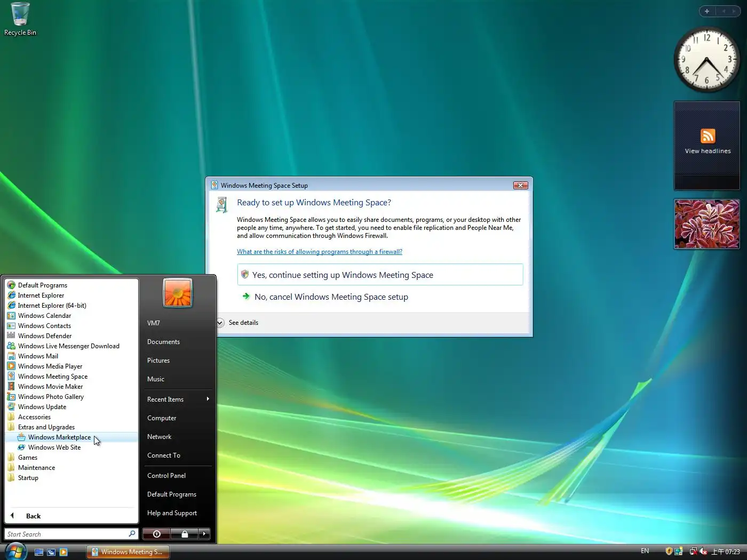Image resolution: width=747 pixels, height=560 pixels.
Task: Click Show Desktop in Quick Launch
Action: pos(39,552)
